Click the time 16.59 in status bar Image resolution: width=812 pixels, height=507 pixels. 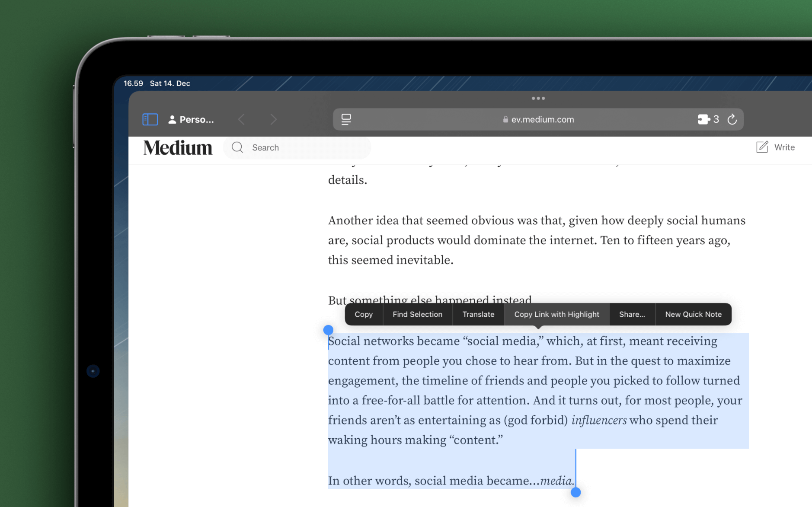(x=133, y=83)
